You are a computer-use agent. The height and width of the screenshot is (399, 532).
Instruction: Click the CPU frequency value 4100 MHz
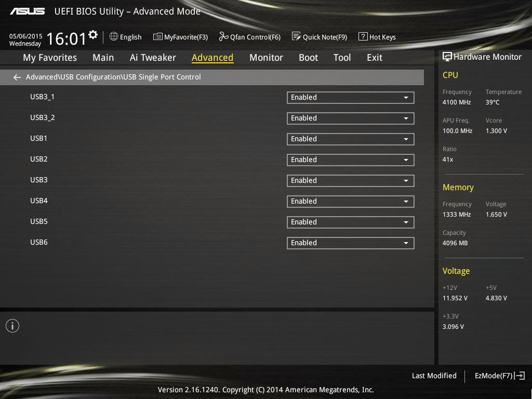[456, 102]
